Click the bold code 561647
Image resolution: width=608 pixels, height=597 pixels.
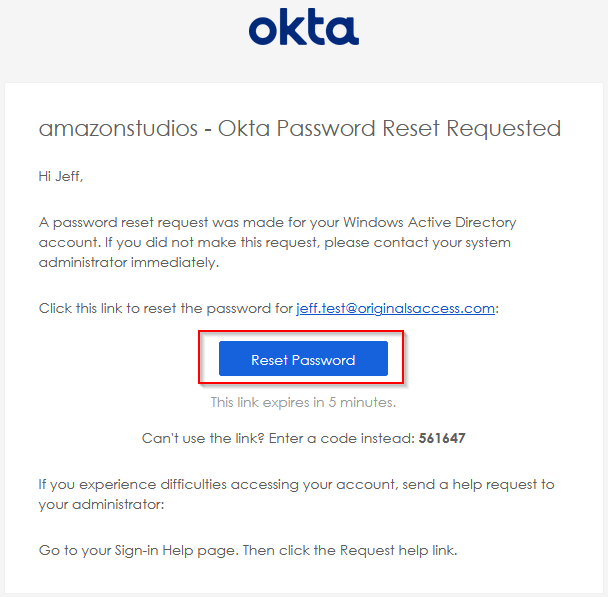442,438
